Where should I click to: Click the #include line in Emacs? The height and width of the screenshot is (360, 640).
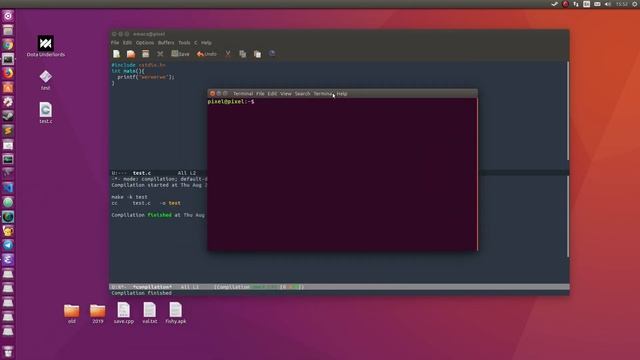click(138, 65)
